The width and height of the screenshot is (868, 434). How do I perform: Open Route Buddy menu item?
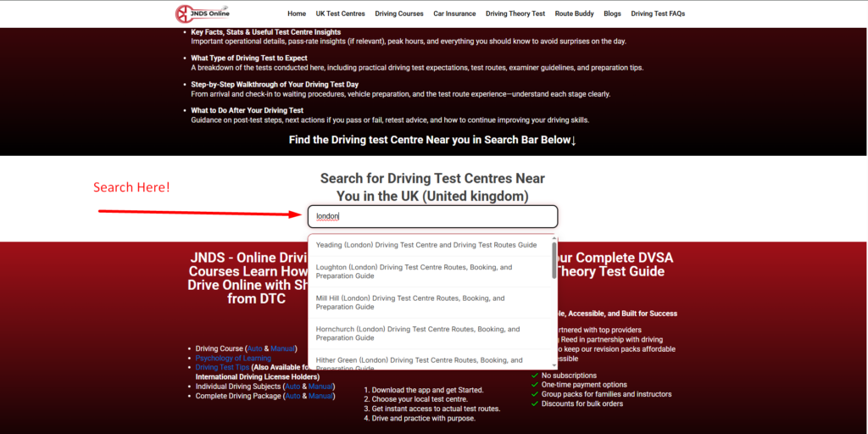(575, 14)
